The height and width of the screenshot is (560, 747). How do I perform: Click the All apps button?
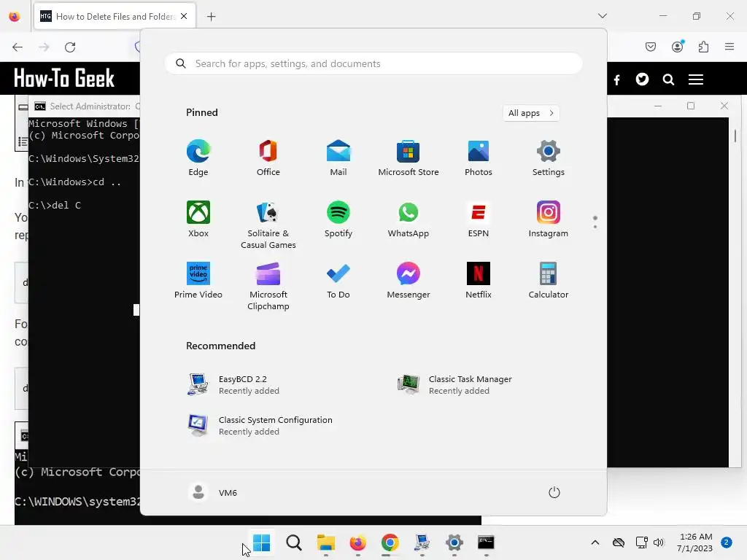[x=531, y=113]
